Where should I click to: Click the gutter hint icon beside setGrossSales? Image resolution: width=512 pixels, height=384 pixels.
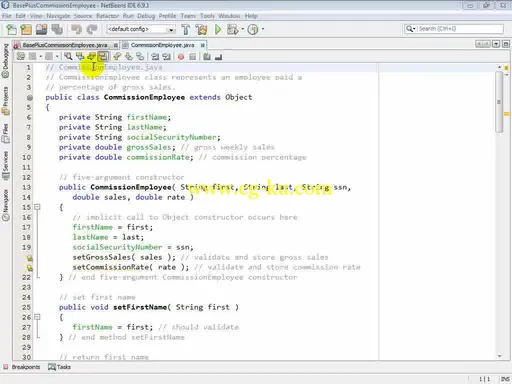29,258
